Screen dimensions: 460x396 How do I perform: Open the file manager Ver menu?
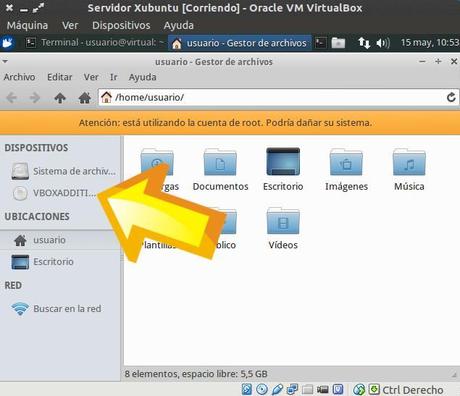(91, 77)
